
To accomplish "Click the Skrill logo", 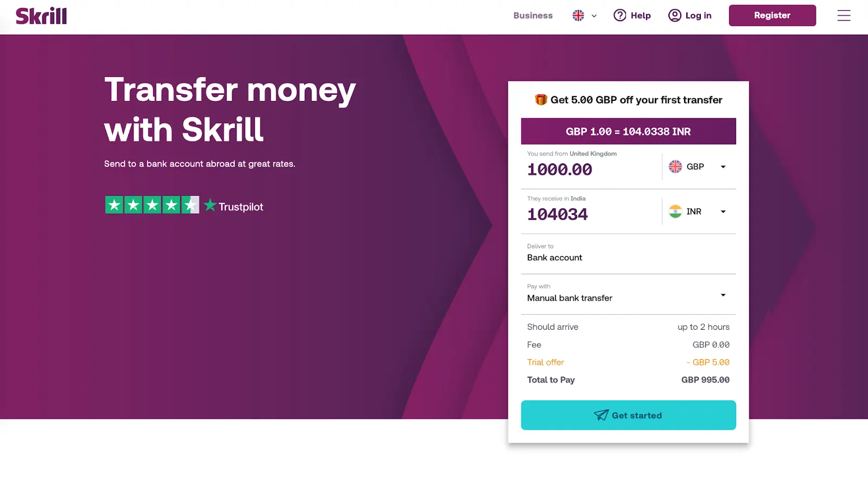I will point(41,16).
